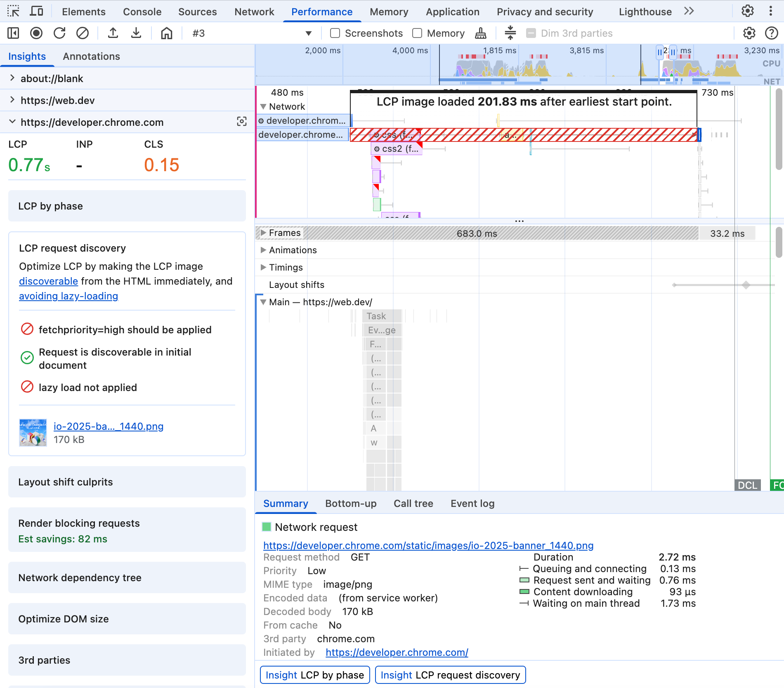This screenshot has height=688, width=784.
Task: Open the Call tree tab
Action: pos(413,503)
